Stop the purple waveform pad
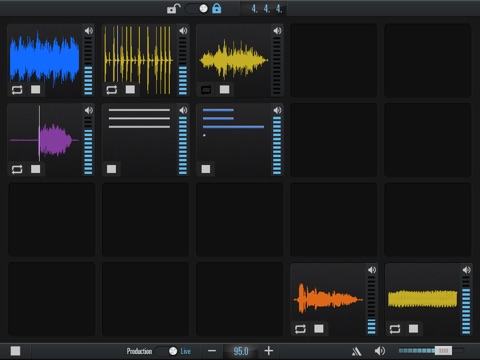Screen dimensions: 480x360 point(36,169)
